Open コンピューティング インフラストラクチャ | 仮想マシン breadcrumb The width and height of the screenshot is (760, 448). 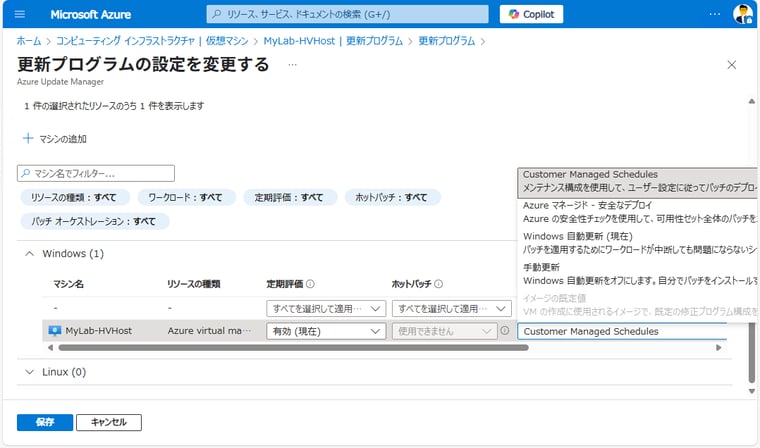point(152,41)
